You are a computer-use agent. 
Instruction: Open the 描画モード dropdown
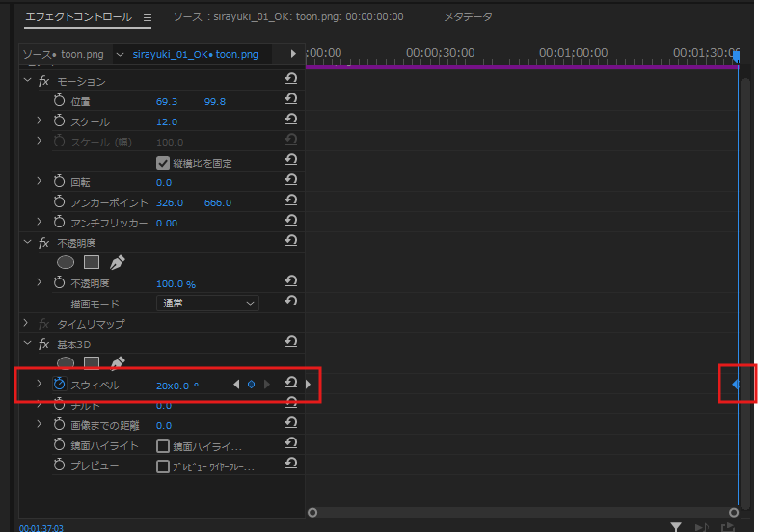pyautogui.click(x=207, y=303)
